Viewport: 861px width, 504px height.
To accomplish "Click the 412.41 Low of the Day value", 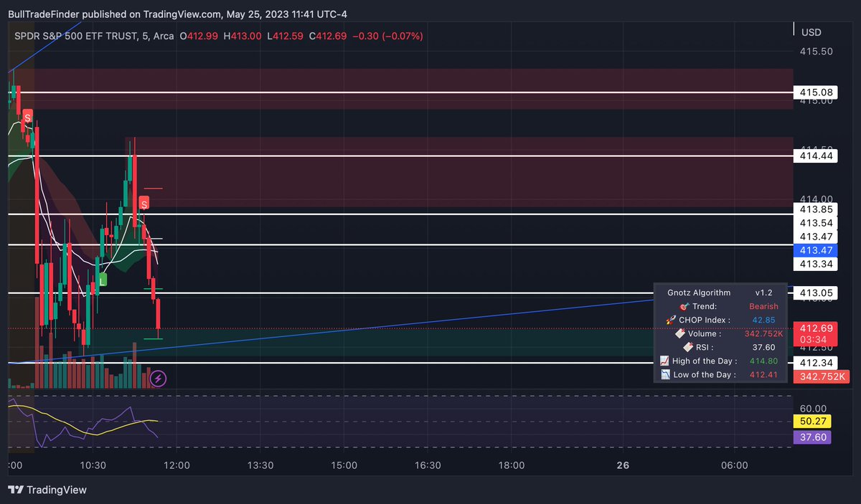I will [763, 374].
